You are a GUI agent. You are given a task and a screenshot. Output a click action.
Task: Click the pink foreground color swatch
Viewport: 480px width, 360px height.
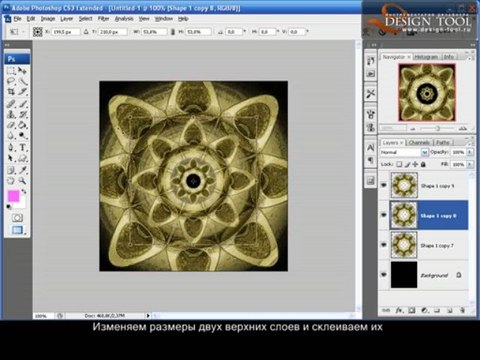pos(13,196)
